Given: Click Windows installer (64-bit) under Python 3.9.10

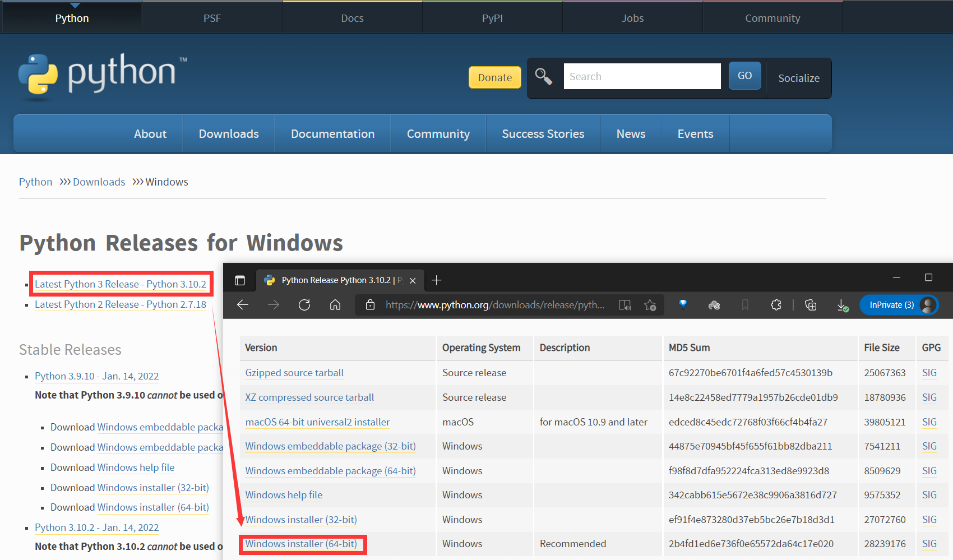Looking at the screenshot, I should coord(153,507).
